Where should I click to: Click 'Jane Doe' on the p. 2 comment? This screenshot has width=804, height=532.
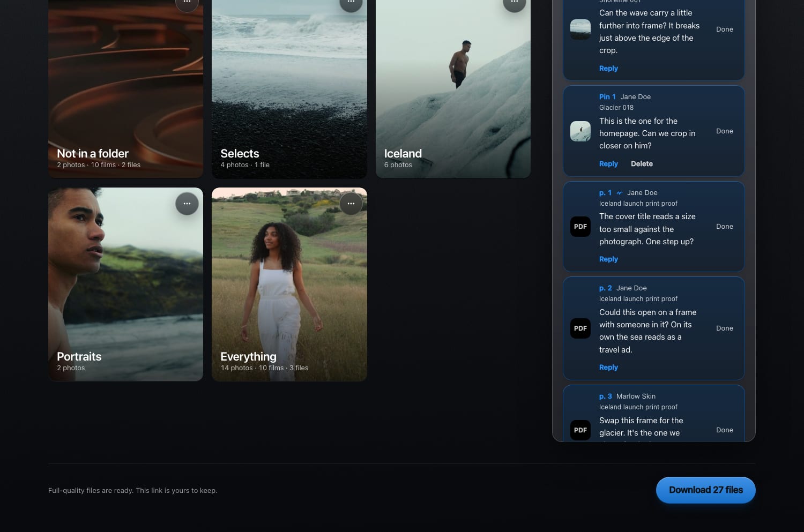point(631,288)
